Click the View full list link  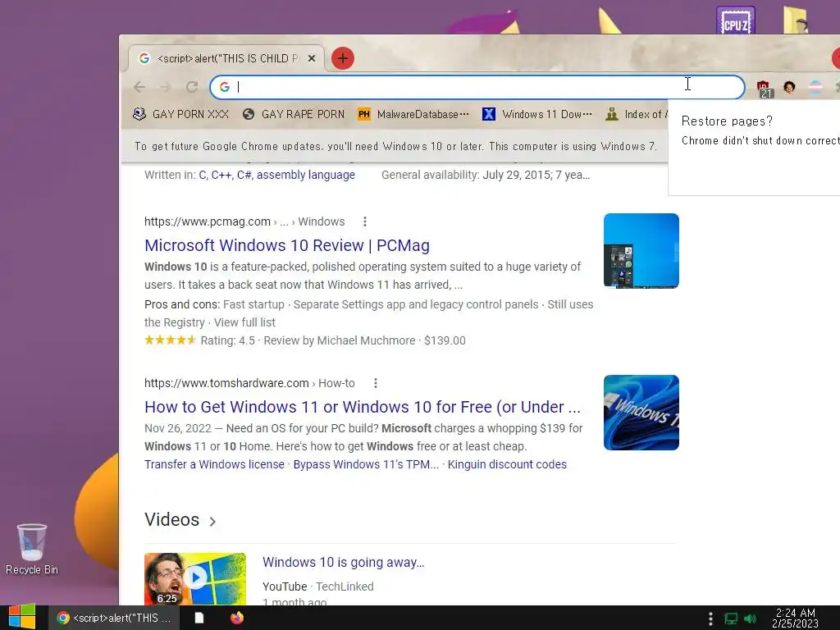coord(244,322)
